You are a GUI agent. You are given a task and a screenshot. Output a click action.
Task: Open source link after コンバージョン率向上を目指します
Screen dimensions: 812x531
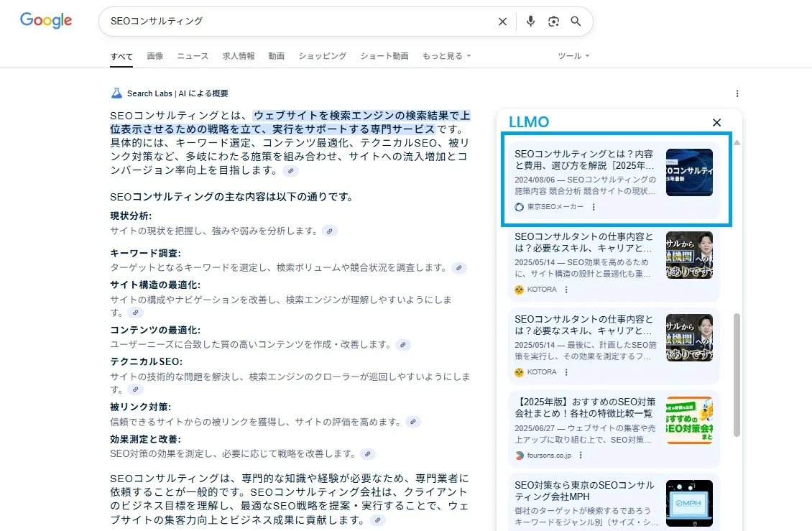290,171
